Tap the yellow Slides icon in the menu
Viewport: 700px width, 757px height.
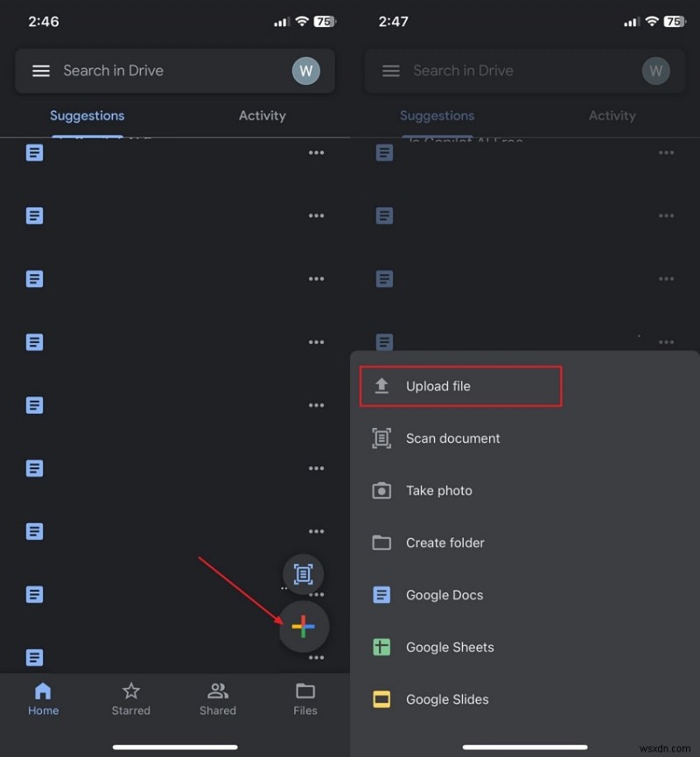[x=381, y=699]
